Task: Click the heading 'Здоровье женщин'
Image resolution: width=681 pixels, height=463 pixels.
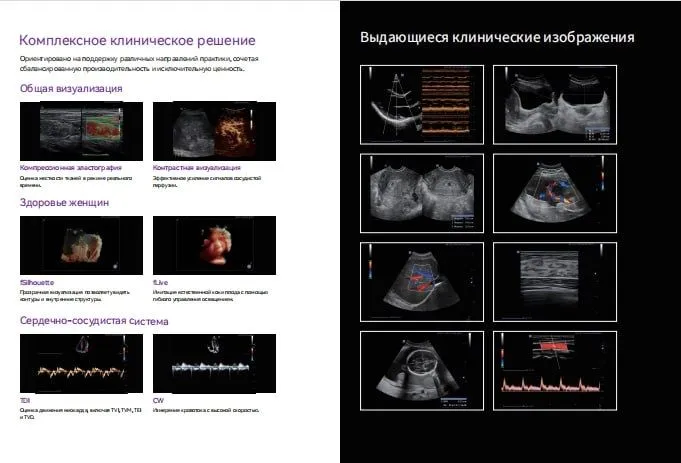Action: pos(64,203)
